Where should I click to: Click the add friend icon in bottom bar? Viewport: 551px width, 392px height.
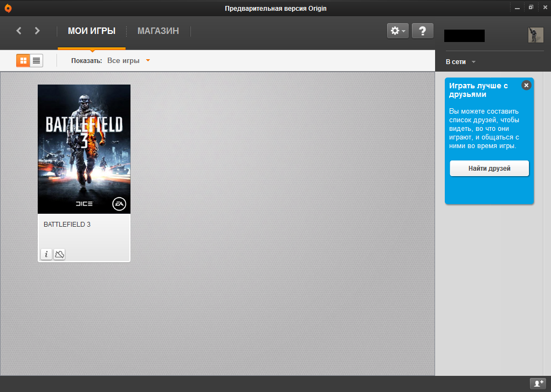click(x=538, y=383)
